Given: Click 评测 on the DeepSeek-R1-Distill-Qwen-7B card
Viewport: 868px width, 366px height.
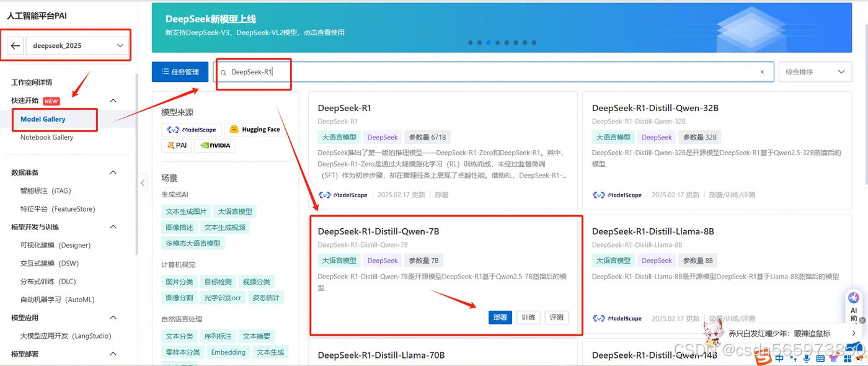Looking at the screenshot, I should tap(556, 317).
